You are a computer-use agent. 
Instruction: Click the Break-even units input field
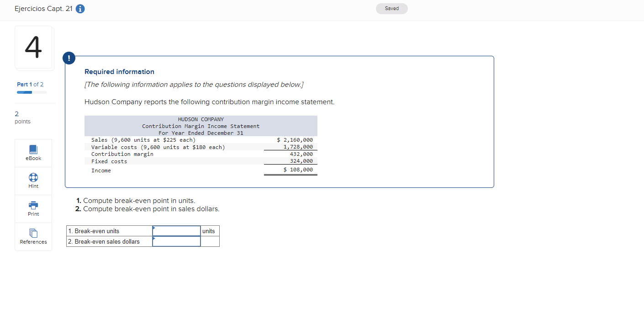[176, 231]
